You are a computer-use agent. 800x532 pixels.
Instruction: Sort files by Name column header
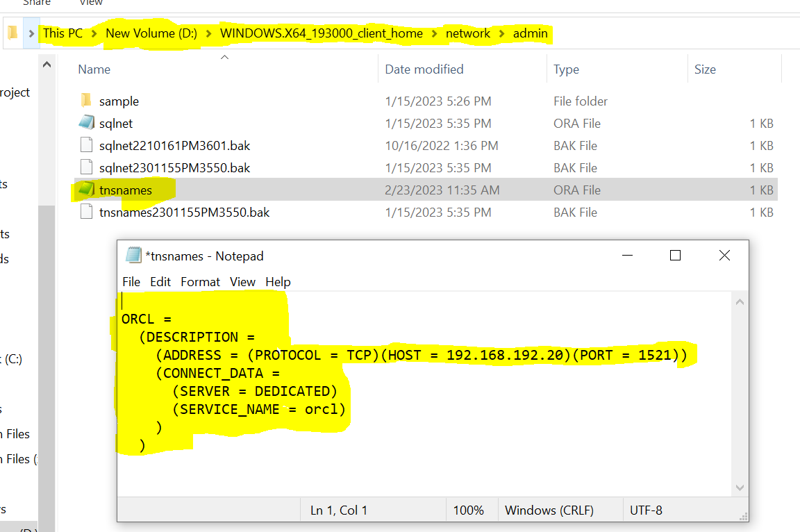coord(94,69)
